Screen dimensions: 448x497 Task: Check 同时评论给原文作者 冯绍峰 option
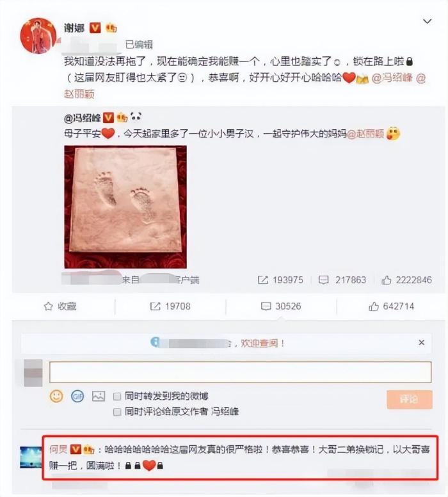tap(117, 412)
